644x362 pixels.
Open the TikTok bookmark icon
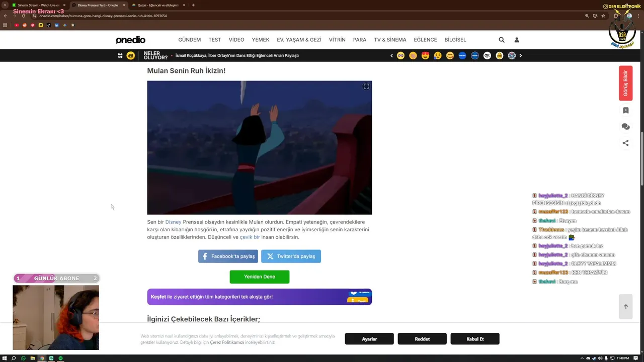pos(49,25)
